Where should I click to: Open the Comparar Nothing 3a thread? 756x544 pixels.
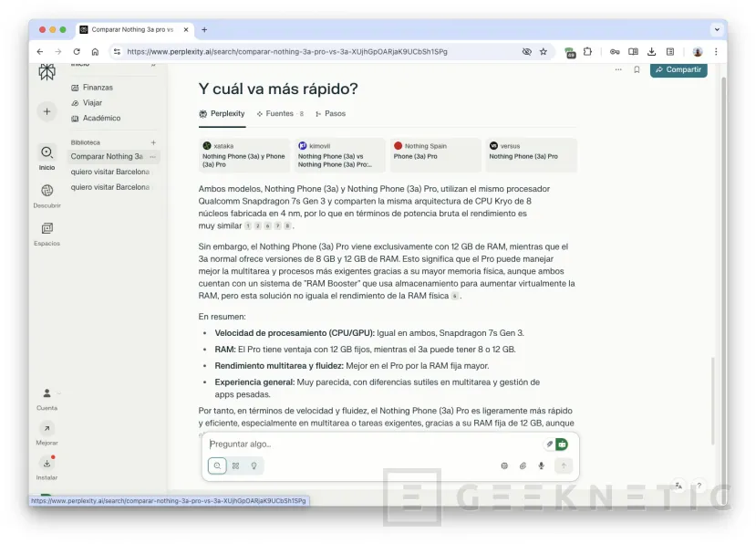pos(107,156)
